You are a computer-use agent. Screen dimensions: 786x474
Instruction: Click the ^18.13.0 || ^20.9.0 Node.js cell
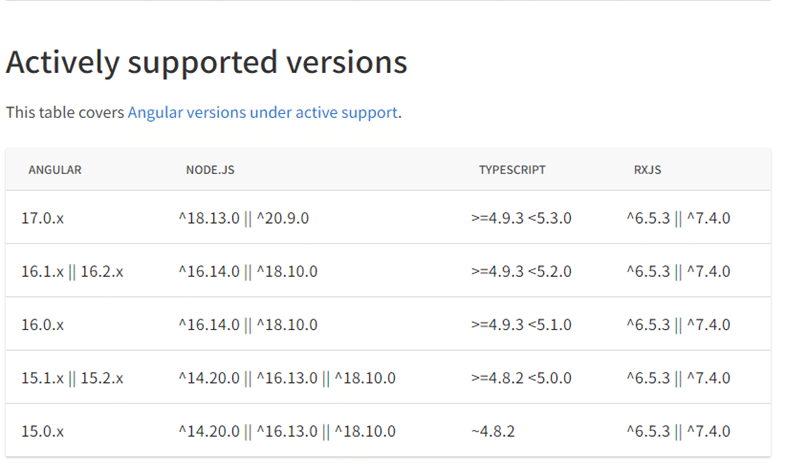point(244,218)
